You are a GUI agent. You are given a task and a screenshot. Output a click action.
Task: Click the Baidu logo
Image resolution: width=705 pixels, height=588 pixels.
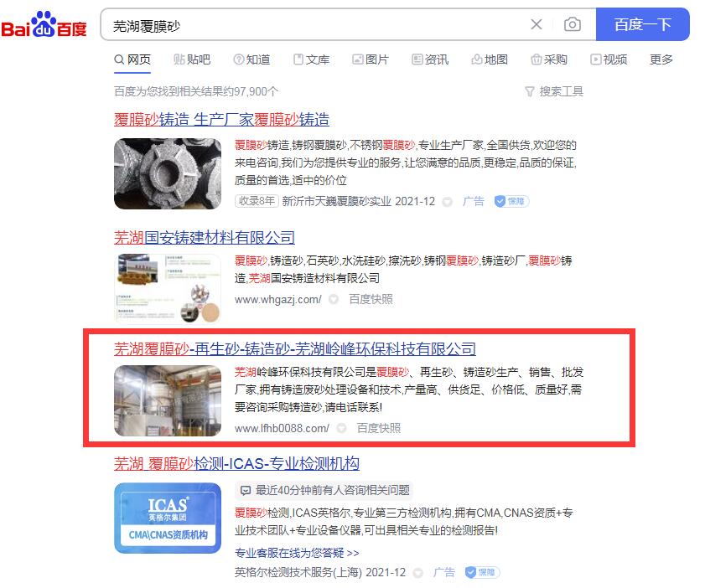pyautogui.click(x=44, y=24)
